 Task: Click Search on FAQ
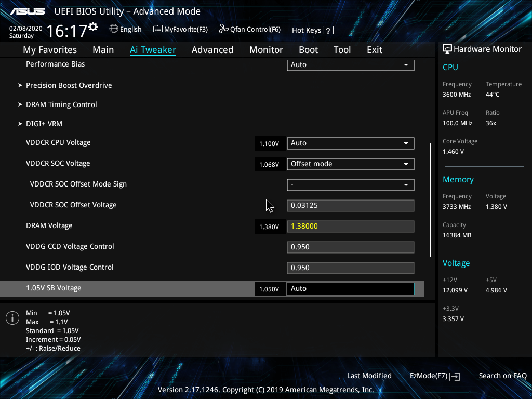coord(503,376)
